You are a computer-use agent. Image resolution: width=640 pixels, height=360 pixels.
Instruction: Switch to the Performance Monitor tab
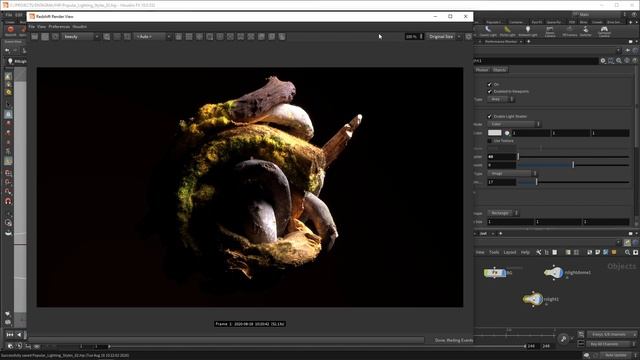[x=501, y=42]
